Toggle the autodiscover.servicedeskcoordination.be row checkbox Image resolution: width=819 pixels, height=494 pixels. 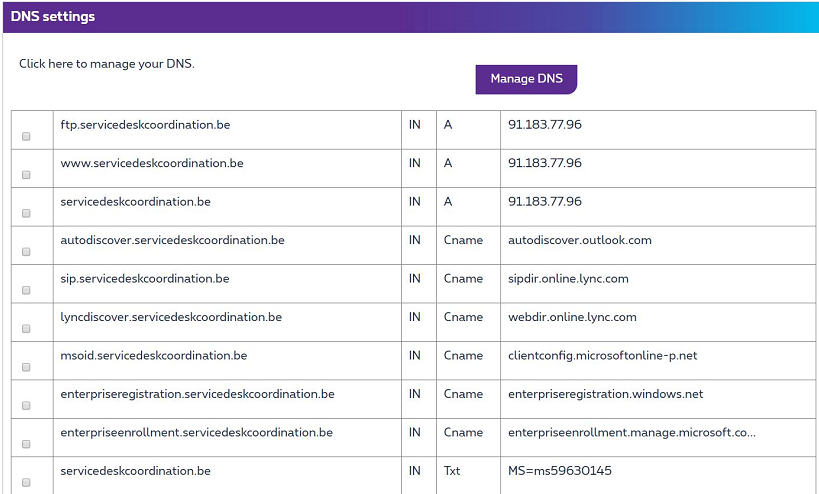coord(26,251)
